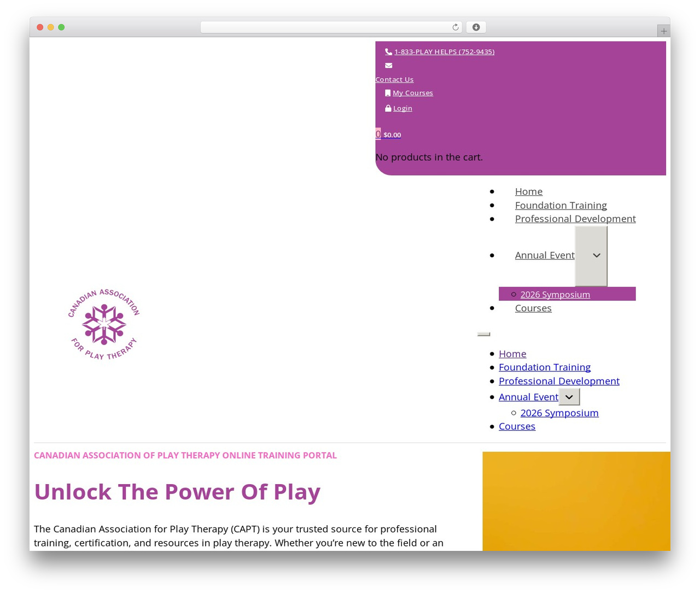The image size is (700, 593).
Task: Click the Online Training Portal subtitle text
Action: (185, 456)
